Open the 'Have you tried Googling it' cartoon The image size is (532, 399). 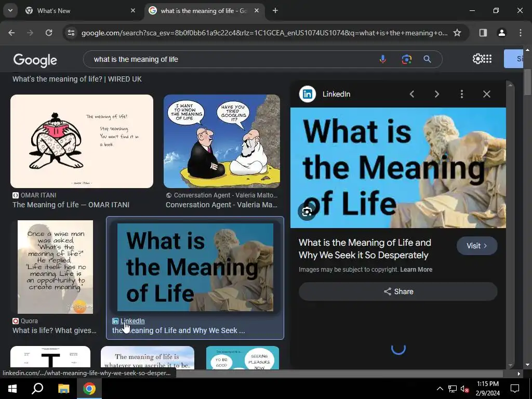222,141
